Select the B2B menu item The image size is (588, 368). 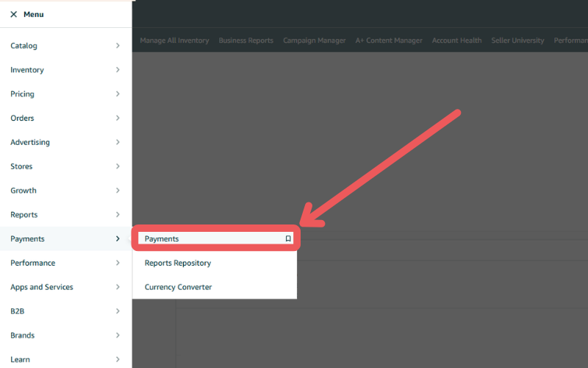click(65, 311)
